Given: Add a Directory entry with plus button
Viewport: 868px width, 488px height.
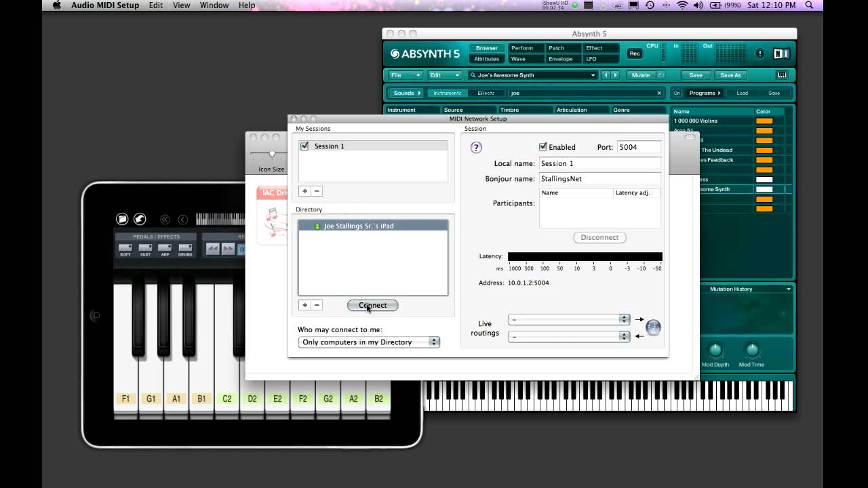Looking at the screenshot, I should click(304, 305).
